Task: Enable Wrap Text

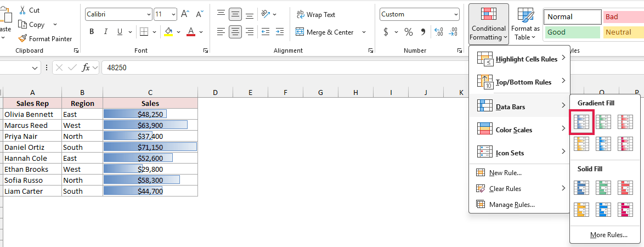Action: [x=316, y=14]
